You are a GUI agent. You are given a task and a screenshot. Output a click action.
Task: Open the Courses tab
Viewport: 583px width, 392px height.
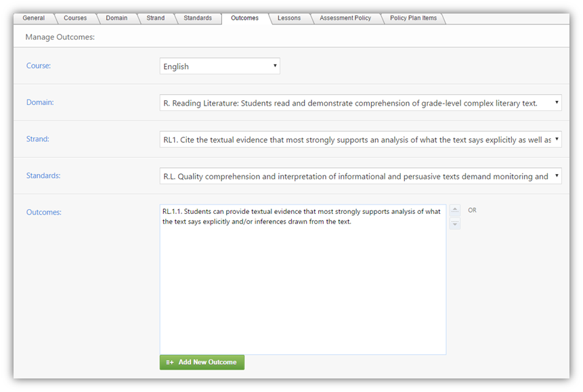tap(75, 18)
